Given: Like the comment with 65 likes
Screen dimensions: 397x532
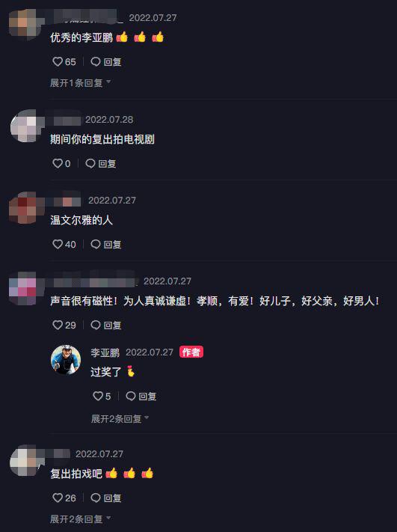Looking at the screenshot, I should click(58, 62).
